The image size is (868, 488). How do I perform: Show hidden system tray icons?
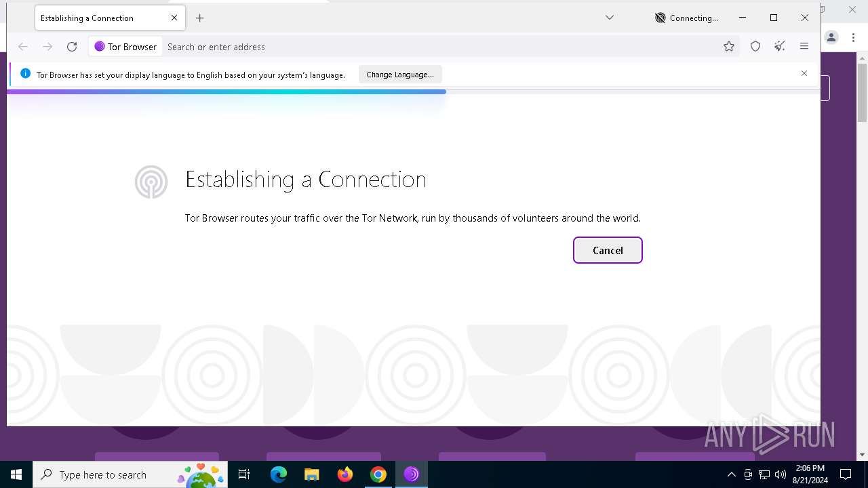[x=731, y=474]
